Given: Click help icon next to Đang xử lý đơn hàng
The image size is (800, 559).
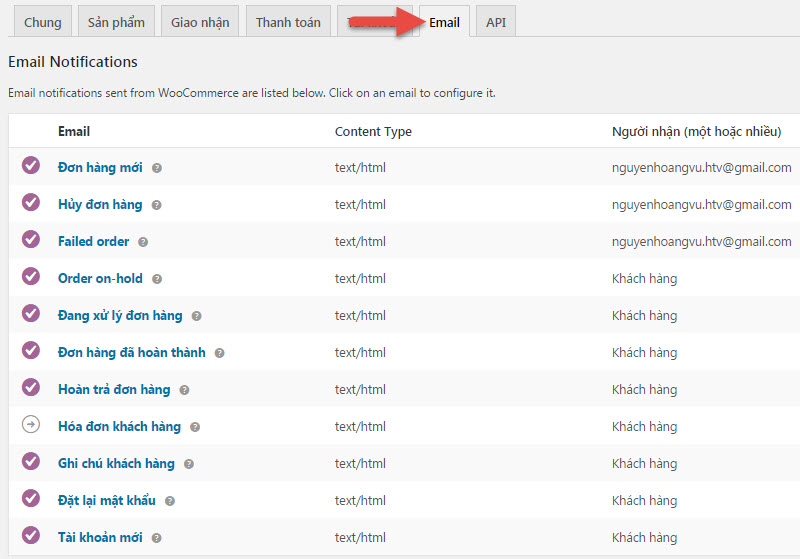Looking at the screenshot, I should coord(196,316).
